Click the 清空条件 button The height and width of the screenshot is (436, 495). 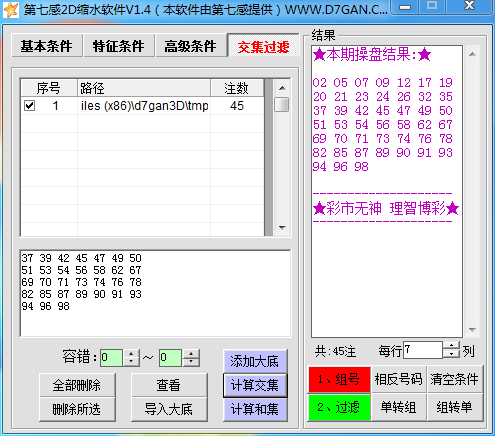click(455, 379)
